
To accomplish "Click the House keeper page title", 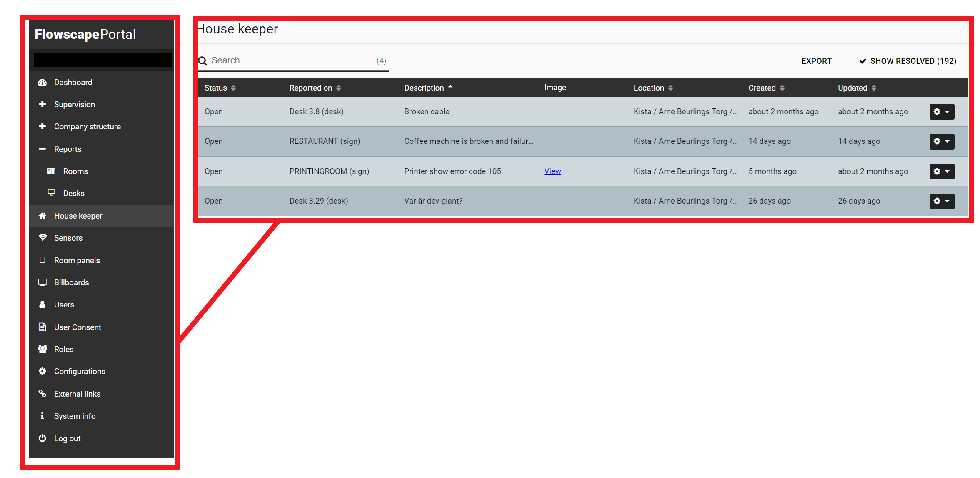I will (237, 29).
